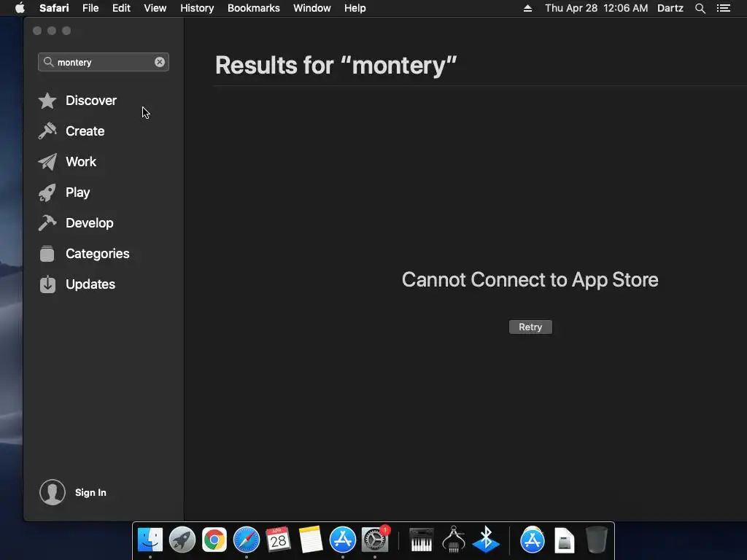Open the Apple menu
Screen dimensions: 747x560
point(20,8)
